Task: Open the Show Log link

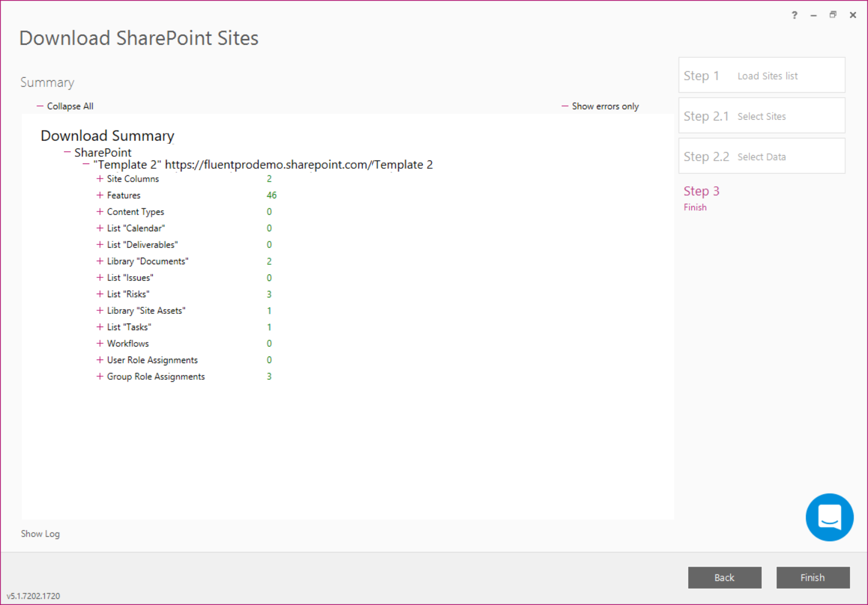Action: (x=40, y=534)
